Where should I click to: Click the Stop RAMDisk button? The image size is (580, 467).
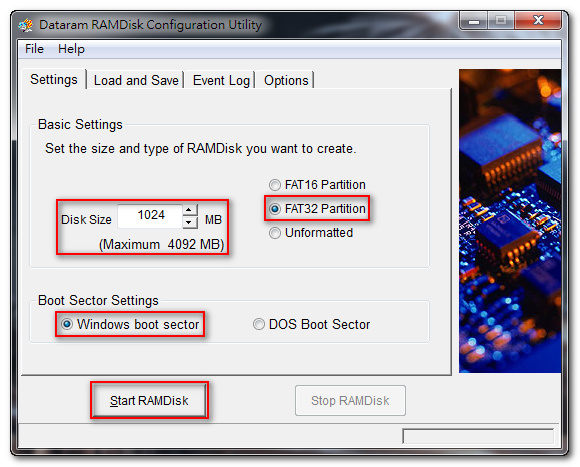pos(350,400)
